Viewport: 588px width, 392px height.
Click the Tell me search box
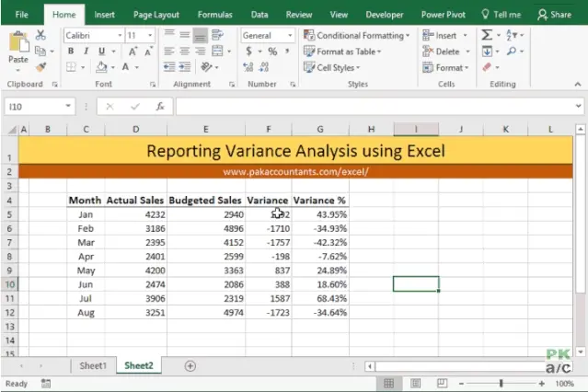[502, 15]
